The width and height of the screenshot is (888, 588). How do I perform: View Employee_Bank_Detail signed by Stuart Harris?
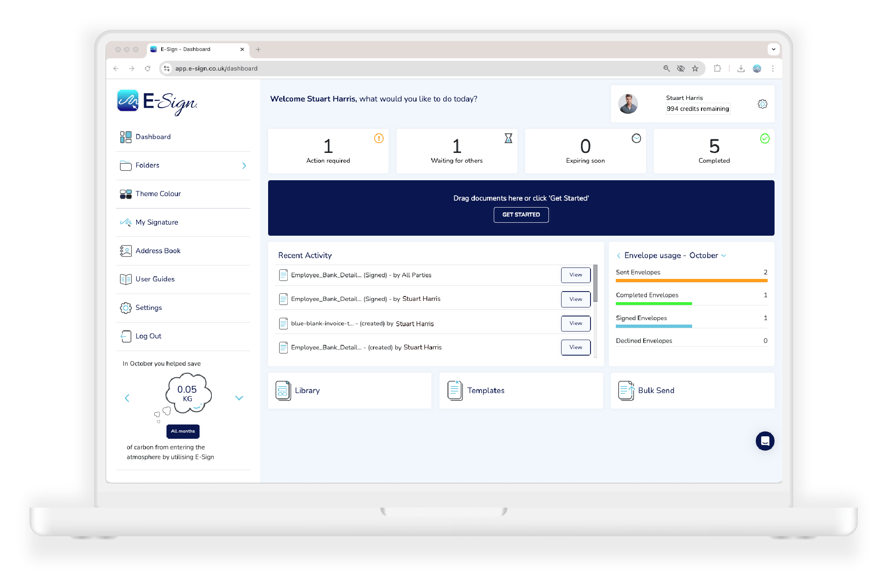pyautogui.click(x=575, y=299)
